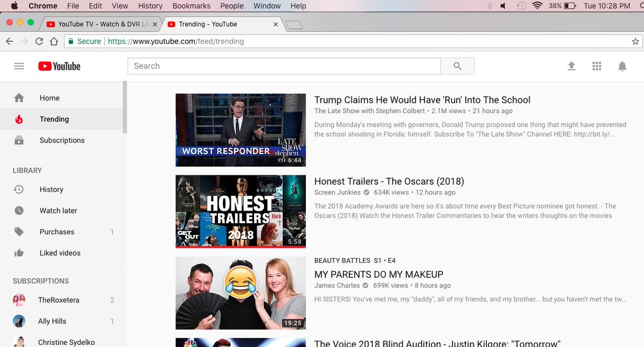Click the Purchases tag icon
Image resolution: width=644 pixels, height=347 pixels.
(x=19, y=232)
